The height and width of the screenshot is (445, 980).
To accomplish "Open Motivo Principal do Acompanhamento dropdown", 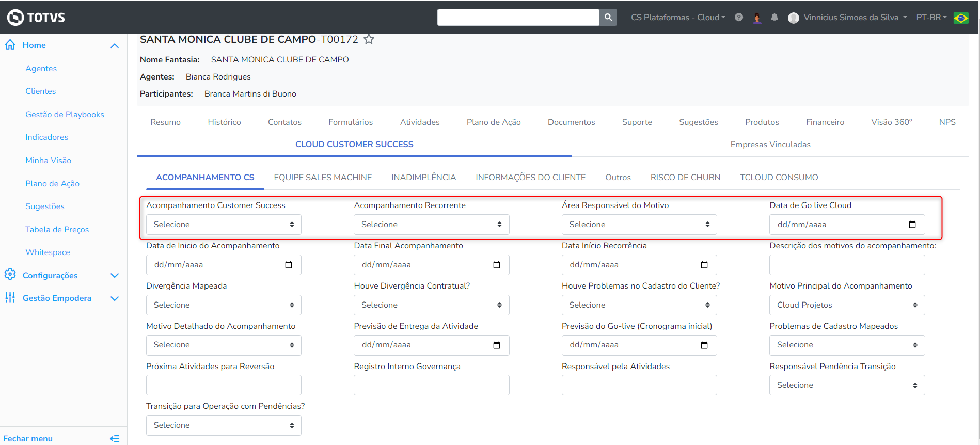I will 847,305.
